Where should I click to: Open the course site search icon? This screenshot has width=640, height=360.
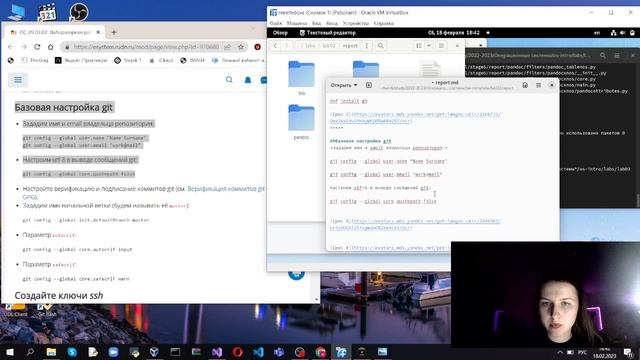tap(229, 80)
